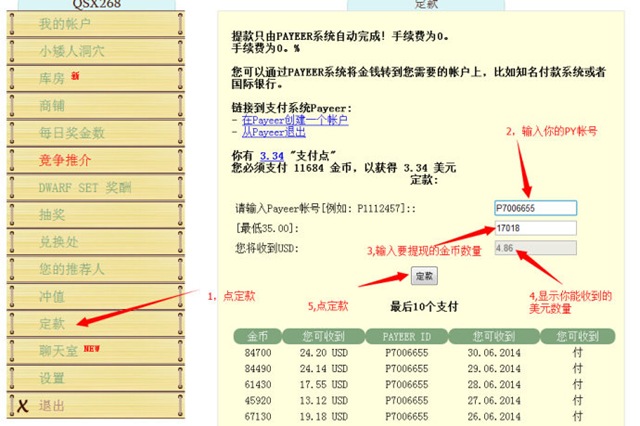Open the 竞争推介 menu entry
This screenshot has width=640, height=426.
(x=65, y=159)
